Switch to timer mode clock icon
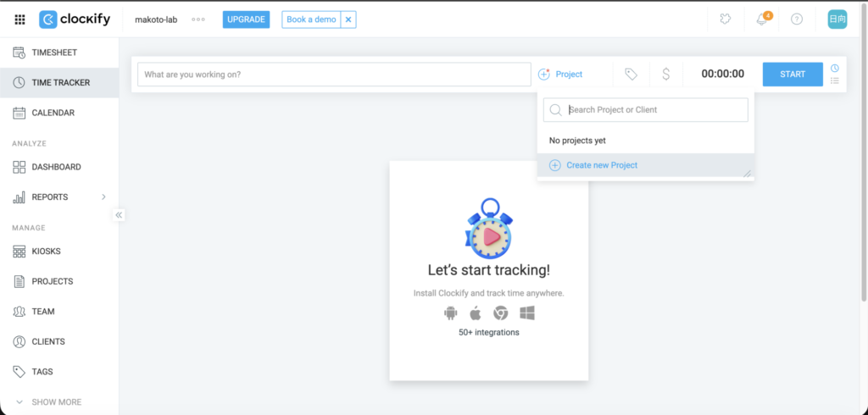The height and width of the screenshot is (415, 868). 835,68
